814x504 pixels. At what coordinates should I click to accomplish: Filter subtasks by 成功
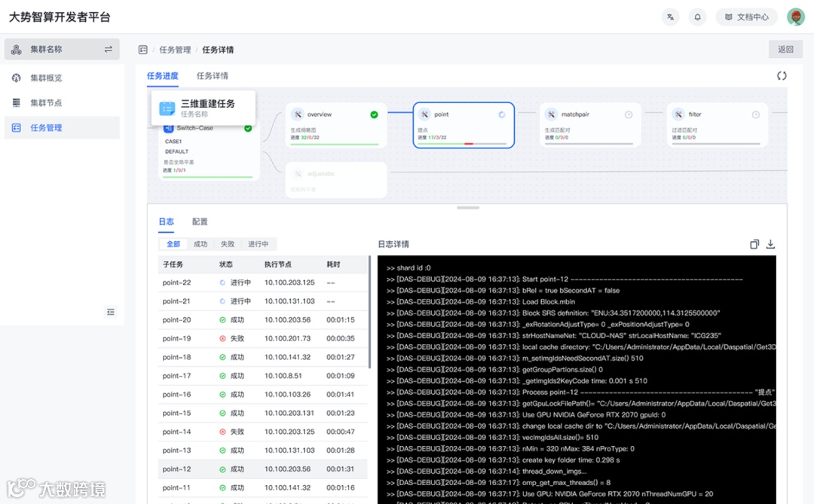[x=200, y=244]
